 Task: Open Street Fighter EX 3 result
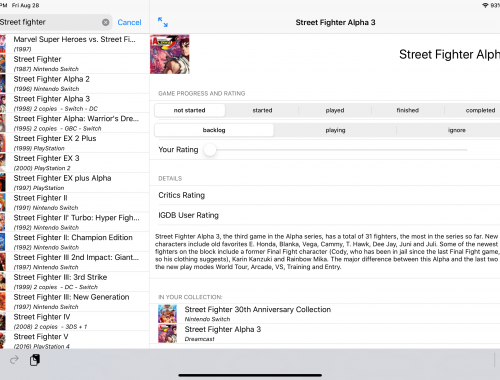click(75, 163)
